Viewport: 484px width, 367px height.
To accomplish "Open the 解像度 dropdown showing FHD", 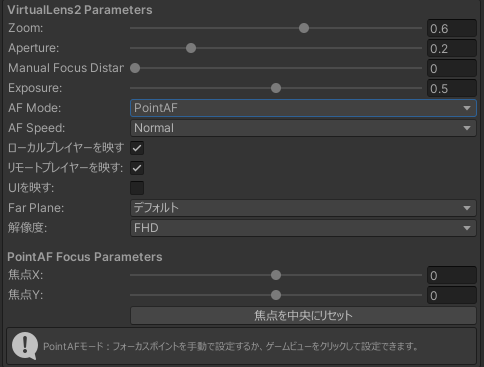I will pos(303,228).
